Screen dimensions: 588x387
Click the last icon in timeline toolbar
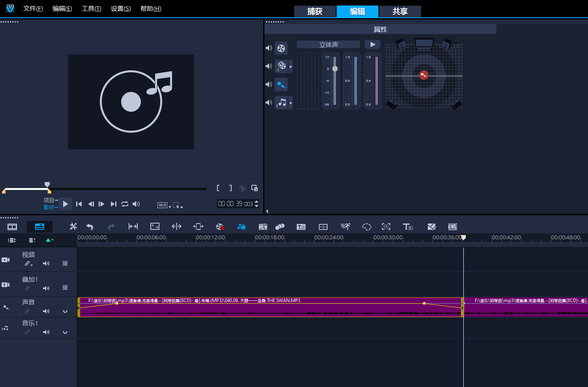point(453,227)
